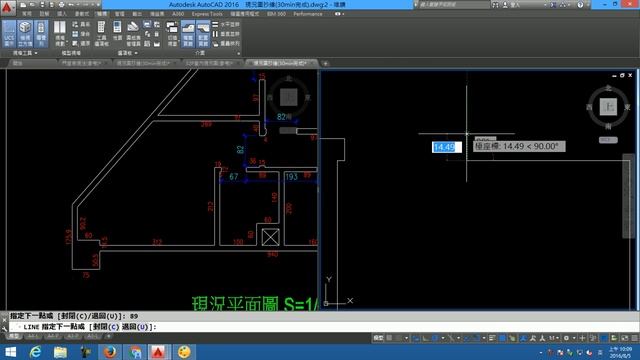Open the Windows Start button
The image size is (640, 360).
pyautogui.click(x=11, y=352)
